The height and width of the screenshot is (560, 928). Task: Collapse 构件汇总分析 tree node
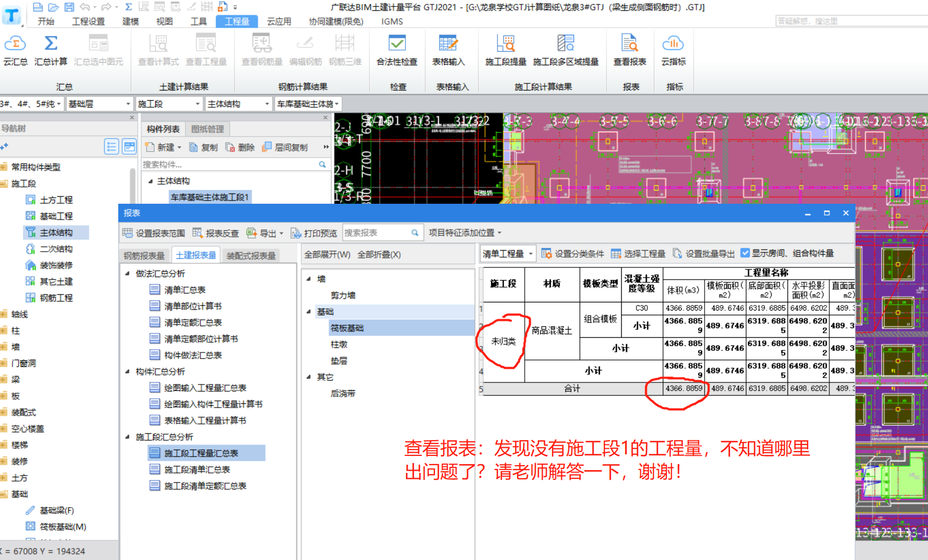pos(128,372)
